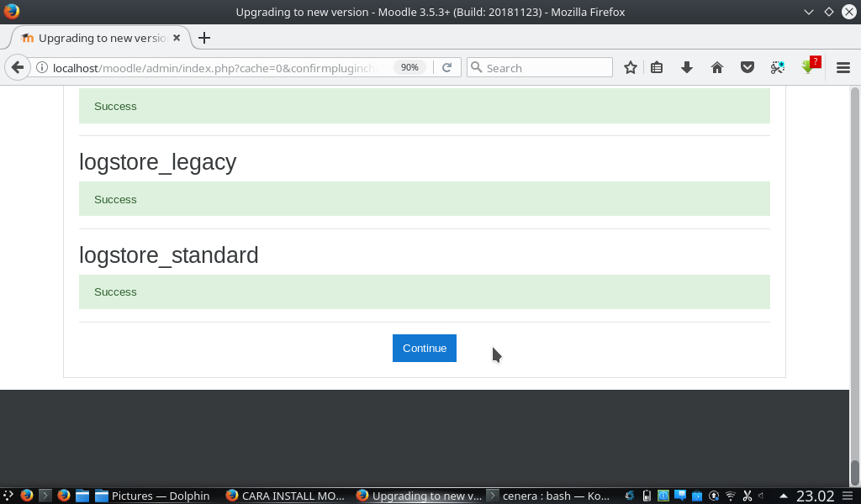This screenshot has height=504, width=861.
Task: Go to the Firefox Home page icon
Action: 716,67
